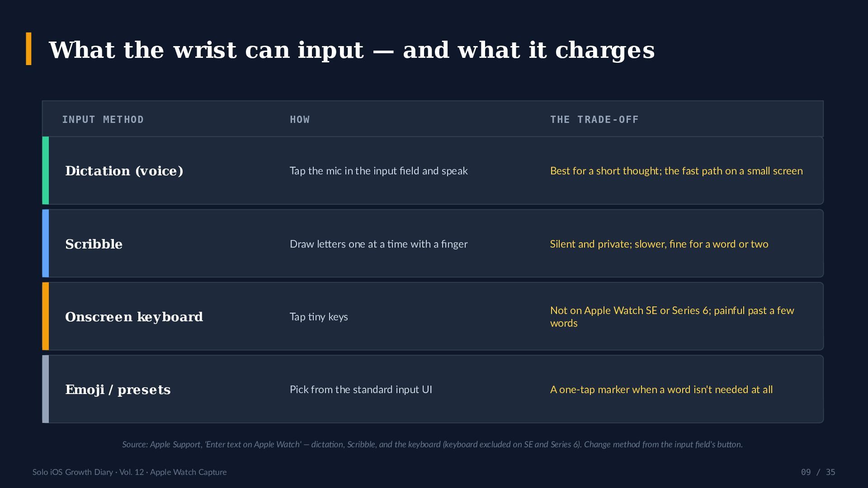Click the orange stripe on the keyboard row

pos(45,316)
